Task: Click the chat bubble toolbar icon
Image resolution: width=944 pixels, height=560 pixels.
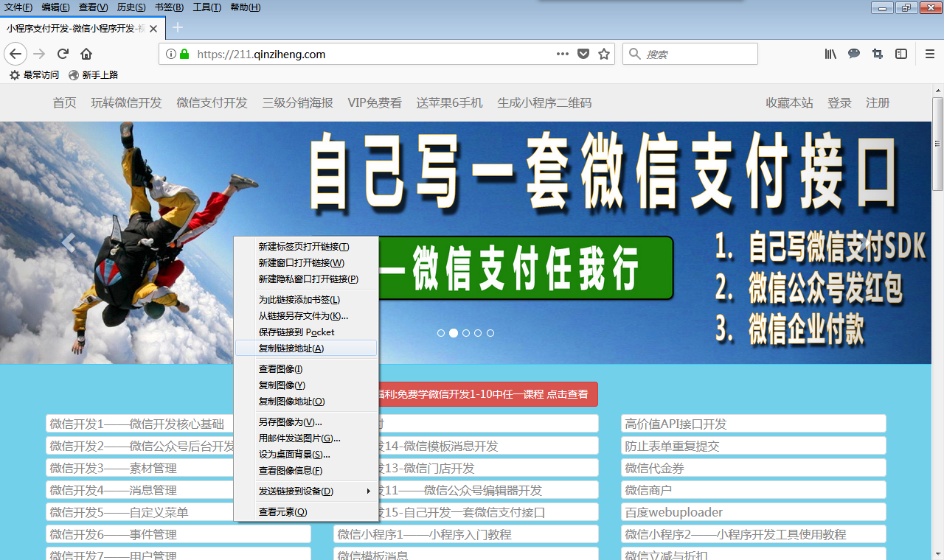Action: click(x=854, y=54)
